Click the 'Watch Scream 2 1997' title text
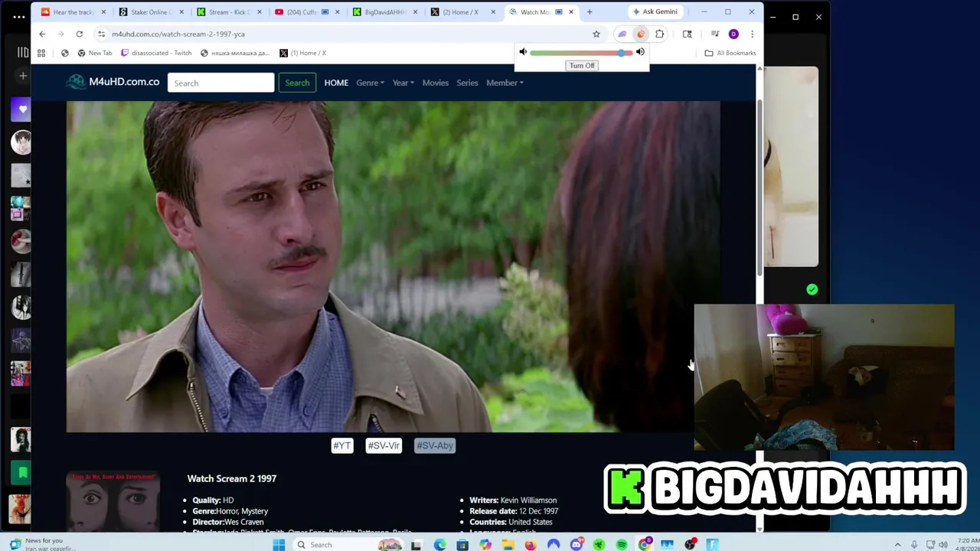 pyautogui.click(x=232, y=478)
